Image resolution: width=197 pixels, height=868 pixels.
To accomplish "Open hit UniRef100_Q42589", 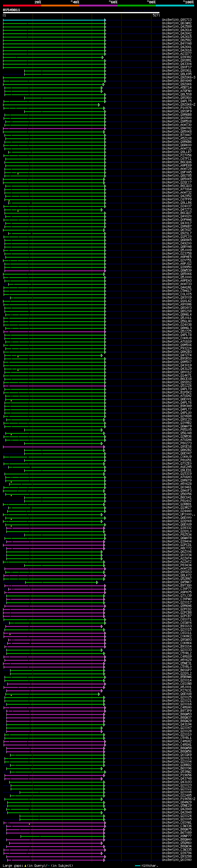I will [x=177, y=26].
